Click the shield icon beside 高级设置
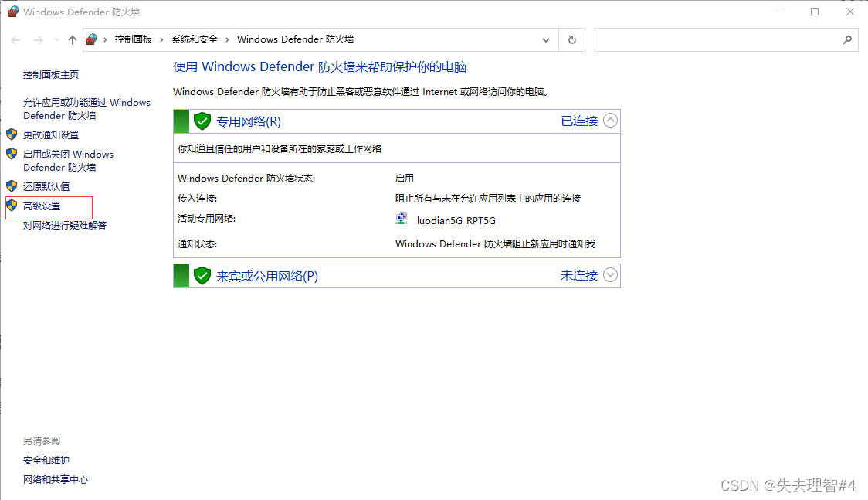This screenshot has height=500, width=868. 12,206
